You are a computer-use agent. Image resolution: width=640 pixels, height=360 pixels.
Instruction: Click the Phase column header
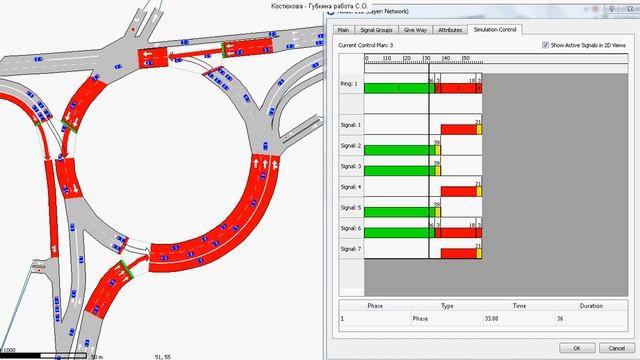pyautogui.click(x=375, y=306)
